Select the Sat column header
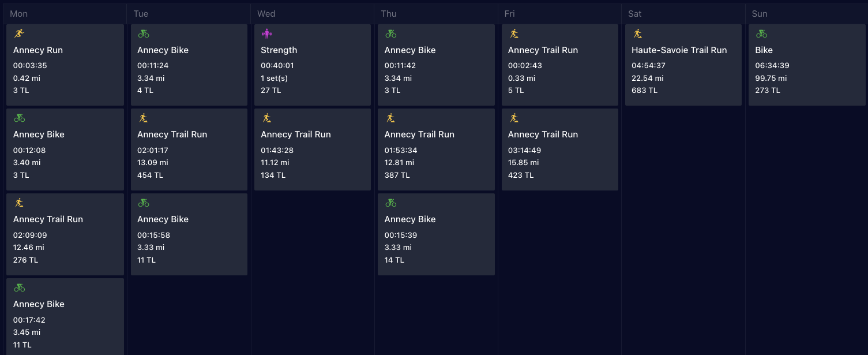This screenshot has height=355, width=868. pyautogui.click(x=635, y=14)
